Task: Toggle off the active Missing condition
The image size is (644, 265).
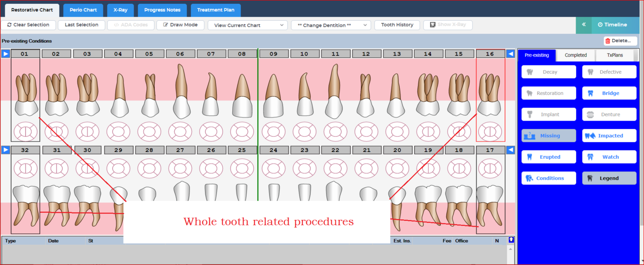Action: [548, 135]
